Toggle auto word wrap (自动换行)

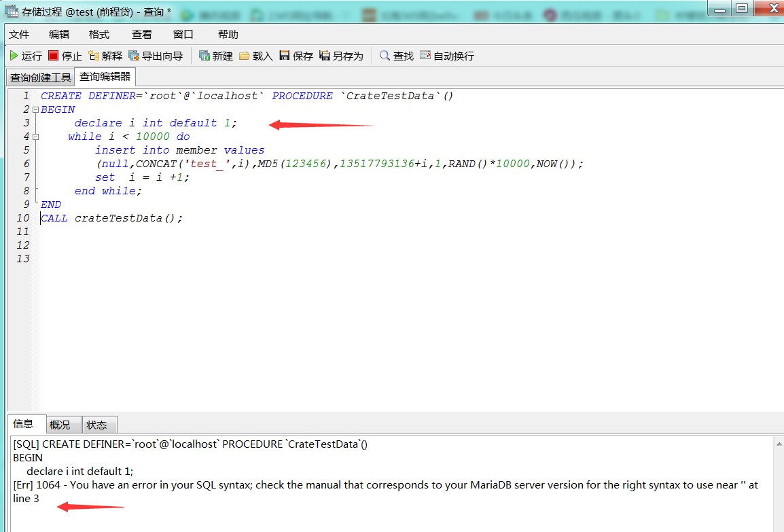click(425, 56)
